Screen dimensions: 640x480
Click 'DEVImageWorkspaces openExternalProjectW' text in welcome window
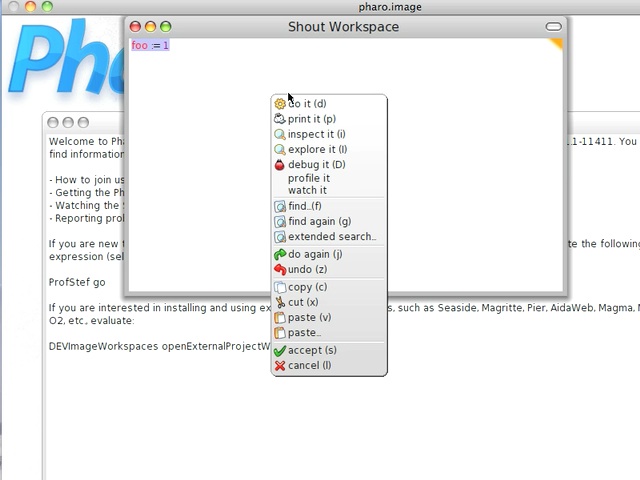click(160, 347)
